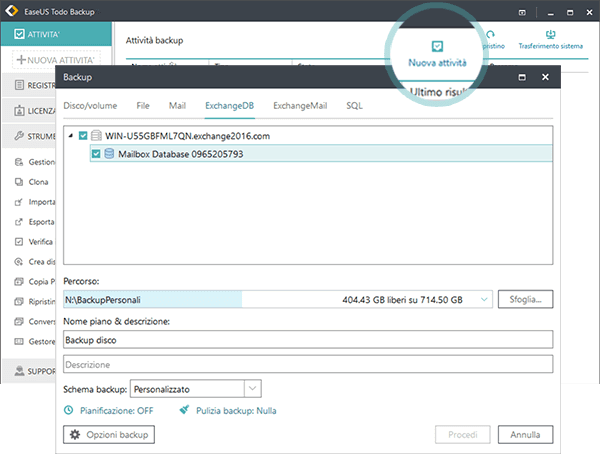
Task: Click the Procedi button
Action: point(463,434)
